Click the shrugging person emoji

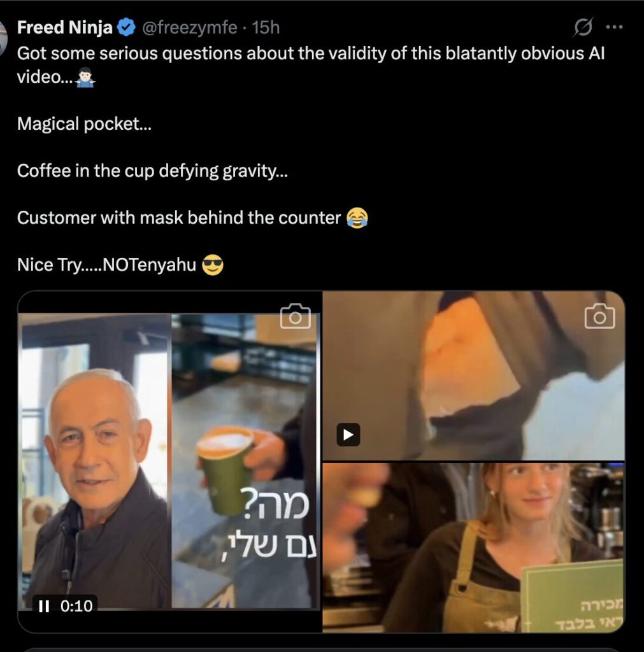click(86, 77)
